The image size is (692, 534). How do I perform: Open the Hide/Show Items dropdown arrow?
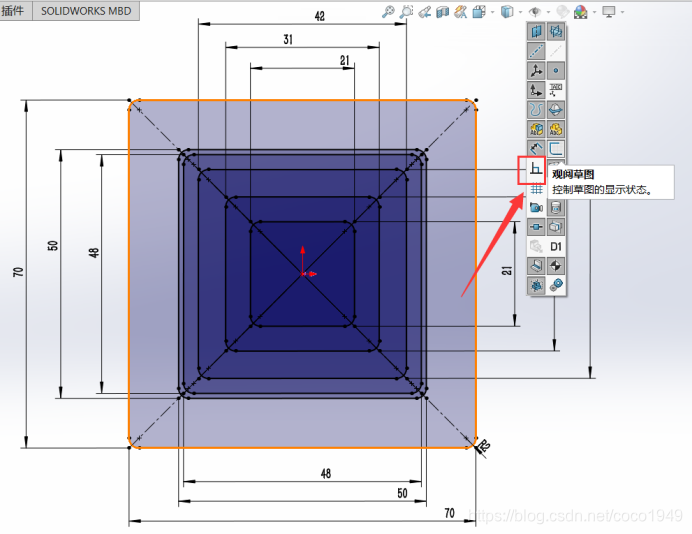pos(549,12)
